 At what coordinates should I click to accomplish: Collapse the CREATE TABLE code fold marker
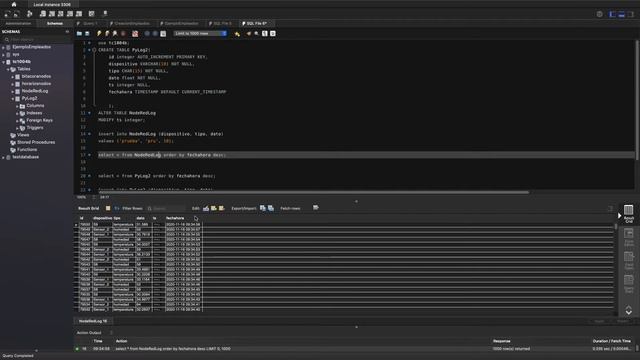click(x=94, y=50)
